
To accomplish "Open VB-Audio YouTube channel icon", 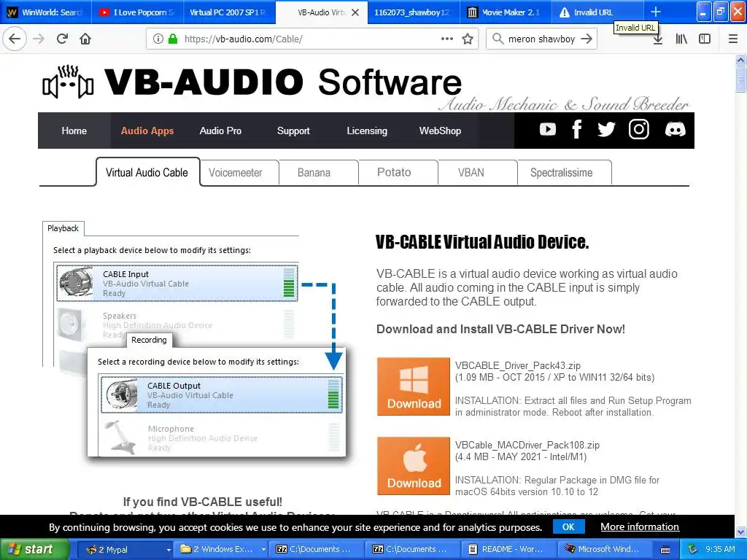I will pyautogui.click(x=548, y=129).
